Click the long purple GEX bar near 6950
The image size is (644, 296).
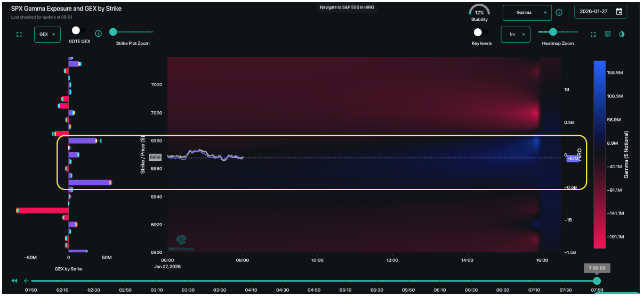click(90, 183)
